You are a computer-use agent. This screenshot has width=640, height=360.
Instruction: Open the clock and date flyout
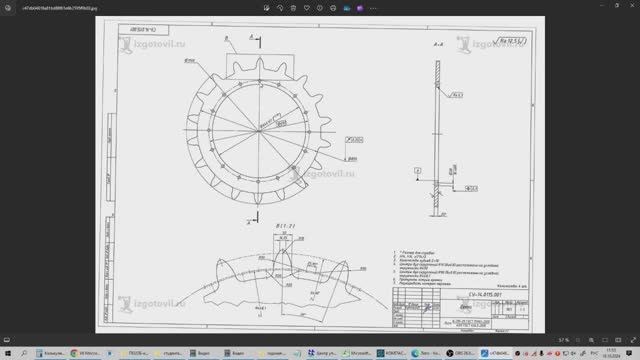point(611,353)
